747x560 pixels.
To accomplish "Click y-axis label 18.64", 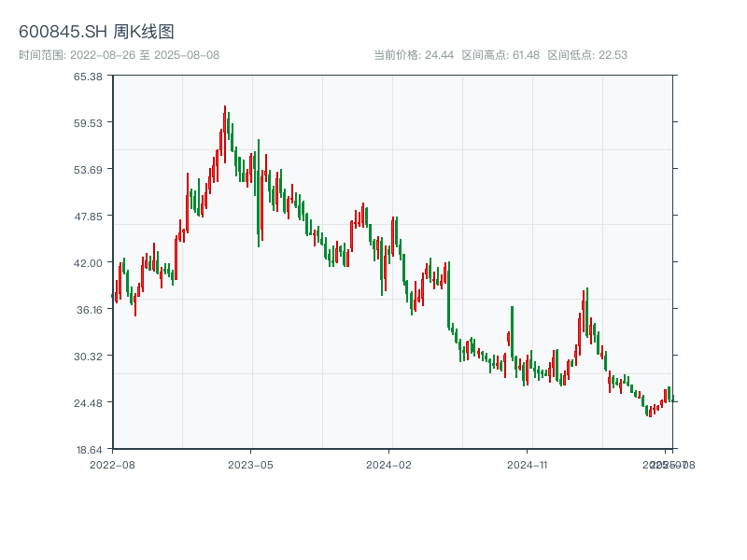I will click(x=89, y=450).
